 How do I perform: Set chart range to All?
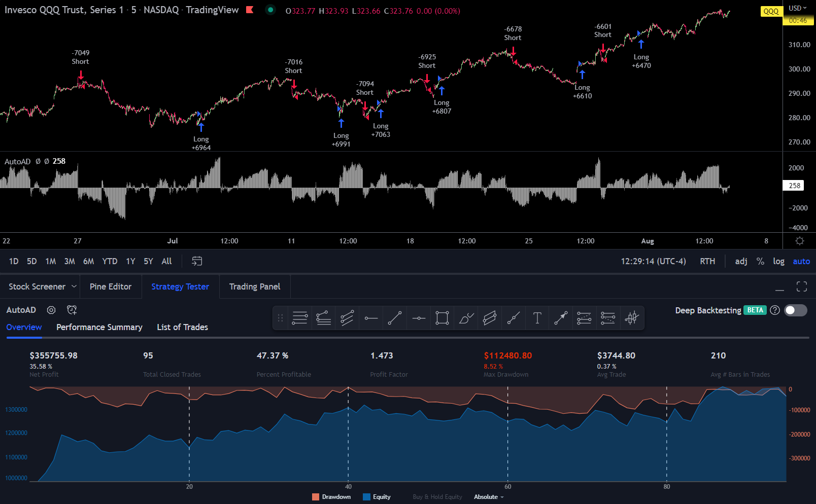pos(166,261)
